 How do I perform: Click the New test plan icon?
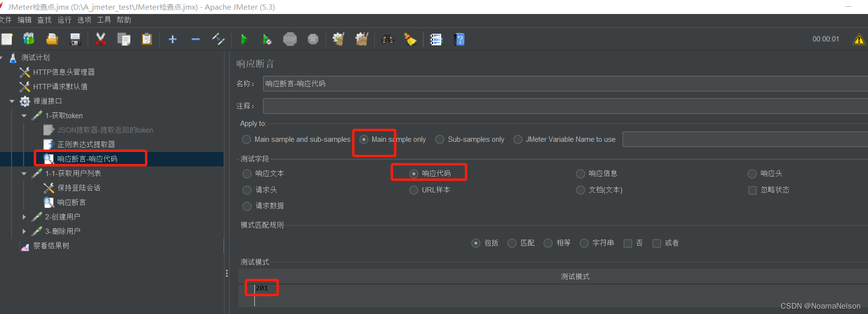[7, 40]
